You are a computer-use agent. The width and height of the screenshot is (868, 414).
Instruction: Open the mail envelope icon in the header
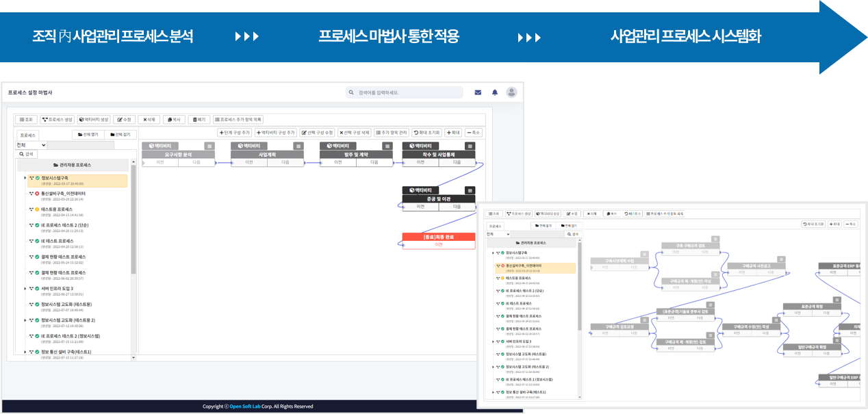tap(478, 92)
